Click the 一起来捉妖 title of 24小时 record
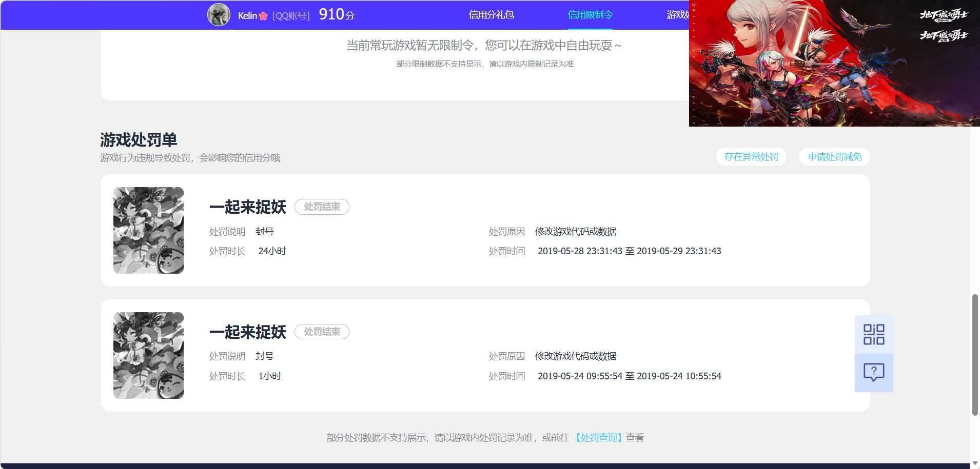980x469 pixels. 247,207
